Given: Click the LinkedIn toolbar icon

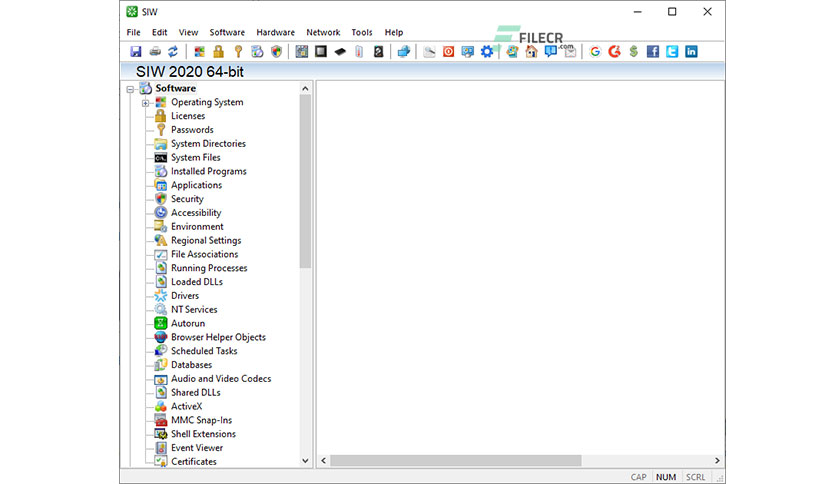Looking at the screenshot, I should 691,51.
